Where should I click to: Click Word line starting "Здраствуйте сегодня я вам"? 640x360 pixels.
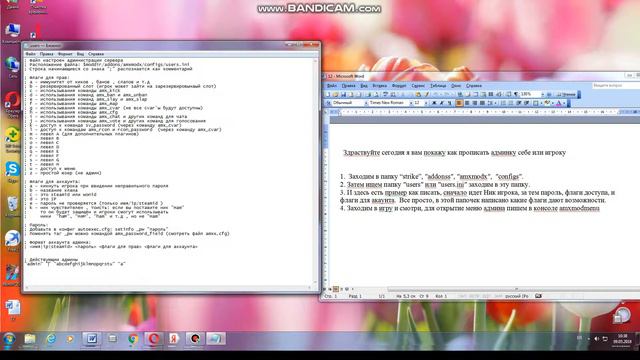(x=454, y=153)
